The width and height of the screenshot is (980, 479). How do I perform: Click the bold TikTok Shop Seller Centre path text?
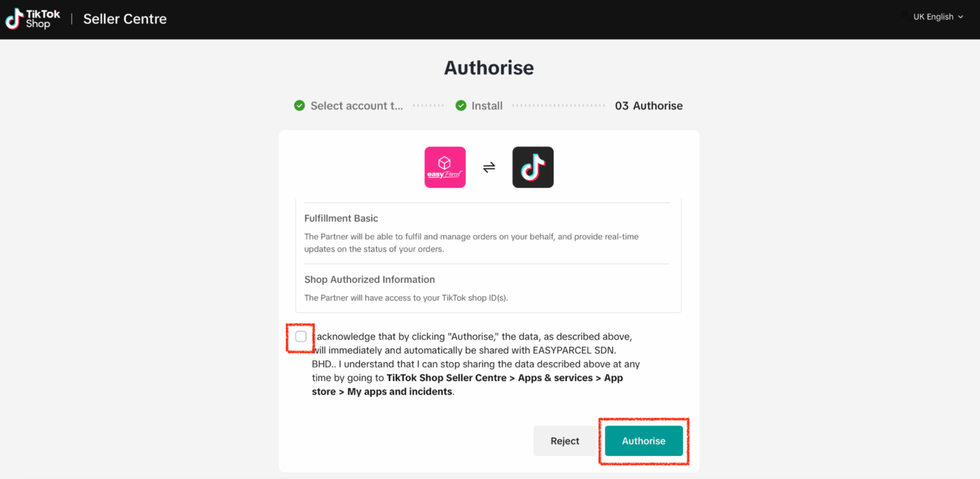tap(446, 378)
